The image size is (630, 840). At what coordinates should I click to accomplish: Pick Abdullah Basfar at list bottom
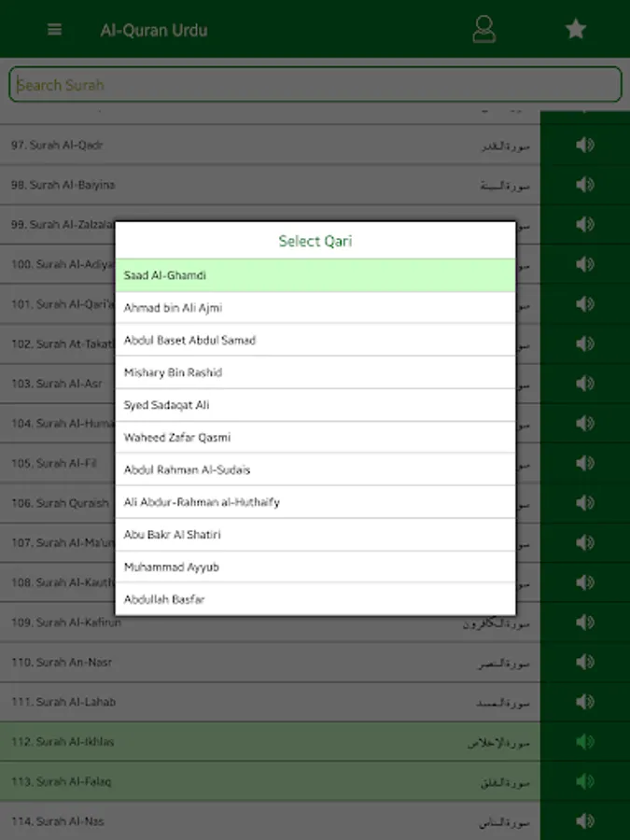315,599
